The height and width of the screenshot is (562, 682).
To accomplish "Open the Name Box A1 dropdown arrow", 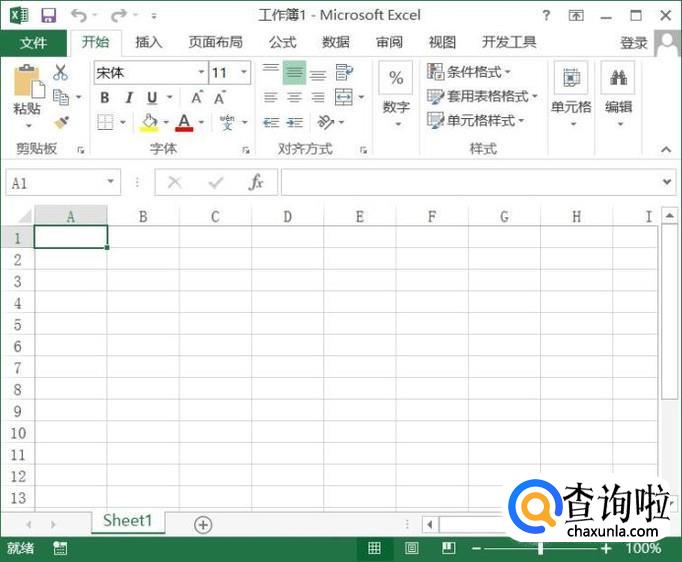I will pos(111,181).
